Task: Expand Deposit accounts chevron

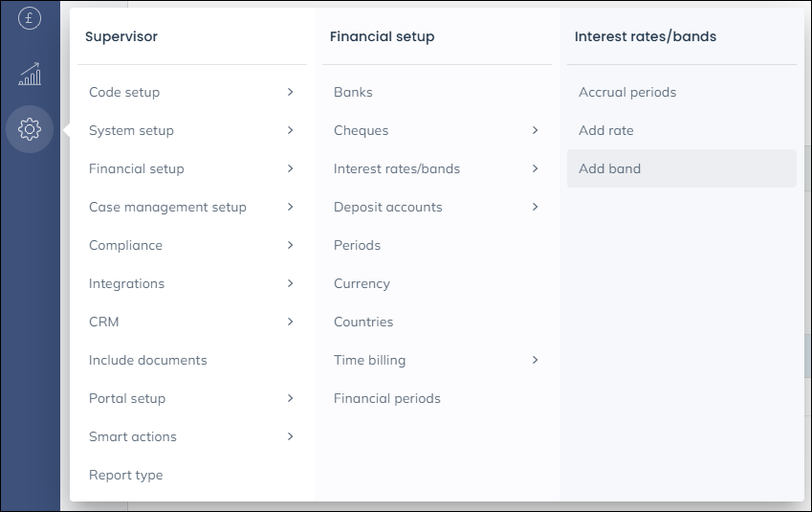Action: (535, 207)
